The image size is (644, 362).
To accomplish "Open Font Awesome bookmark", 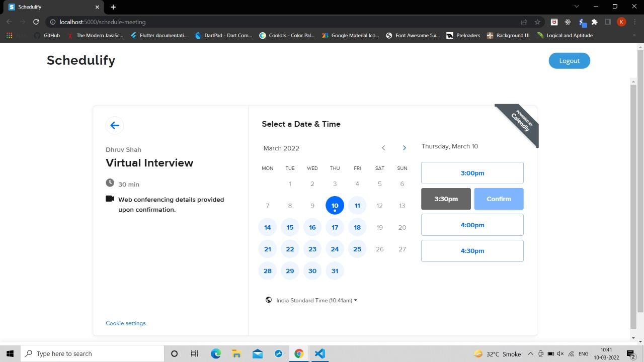I will [x=413, y=35].
